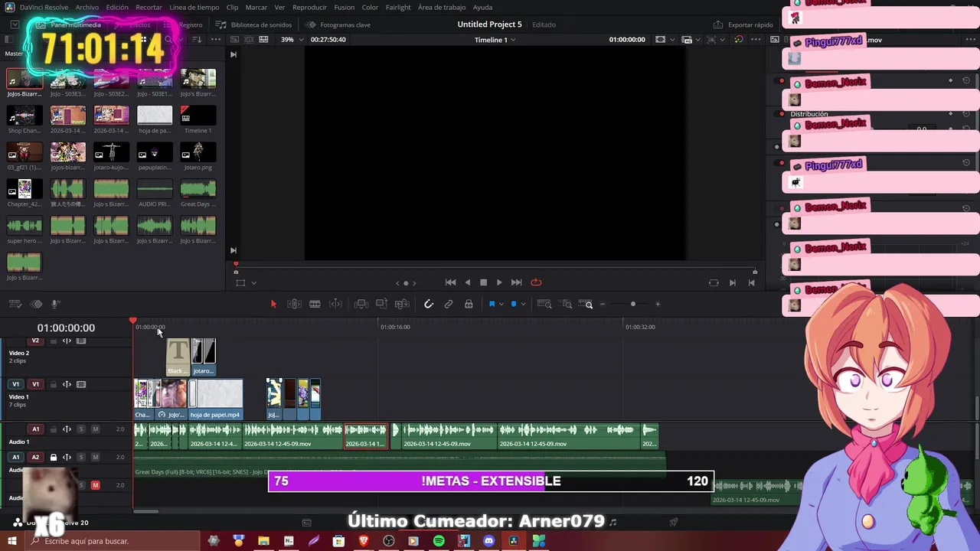Adjust the timeline zoom slider handle

[632, 304]
